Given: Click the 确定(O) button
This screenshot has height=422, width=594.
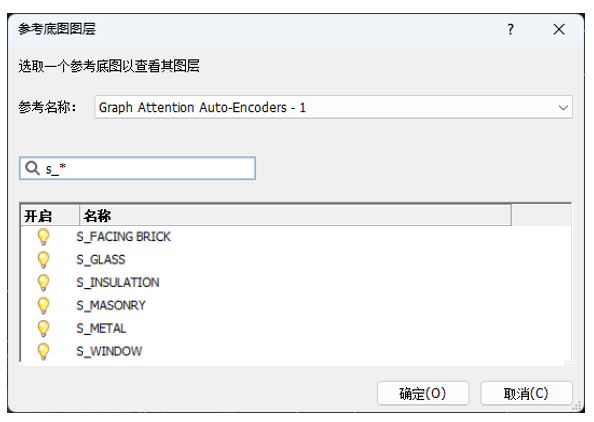Looking at the screenshot, I should (423, 394).
